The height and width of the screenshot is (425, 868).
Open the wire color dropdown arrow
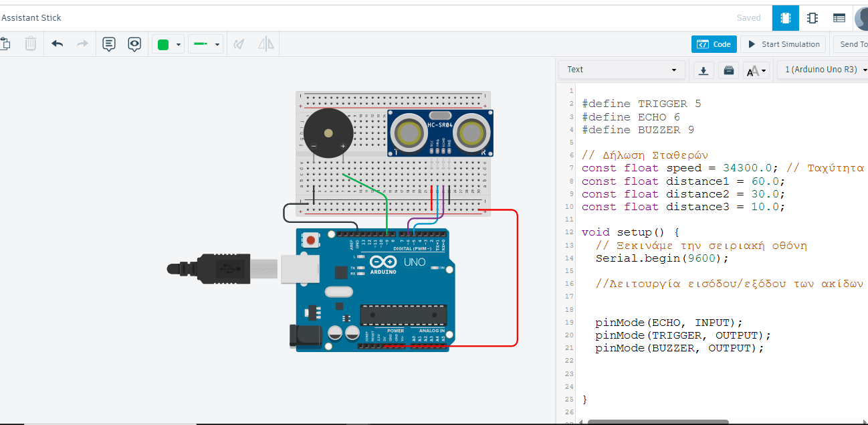[179, 45]
